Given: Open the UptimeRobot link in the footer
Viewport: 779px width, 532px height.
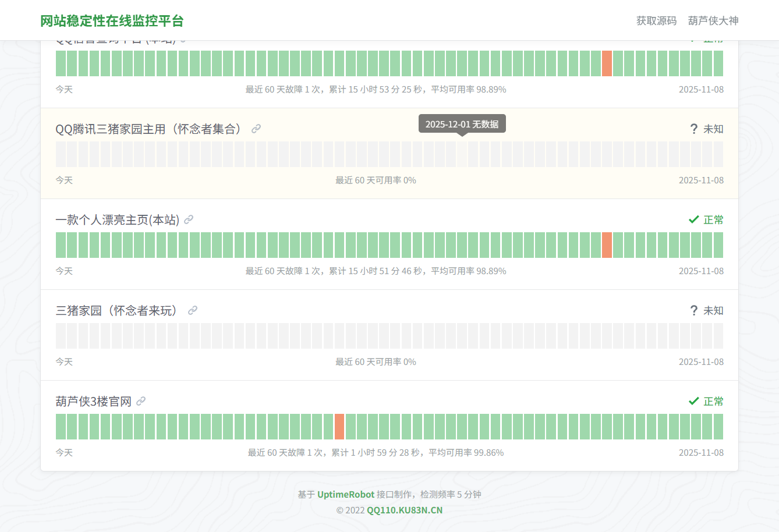Looking at the screenshot, I should point(346,494).
